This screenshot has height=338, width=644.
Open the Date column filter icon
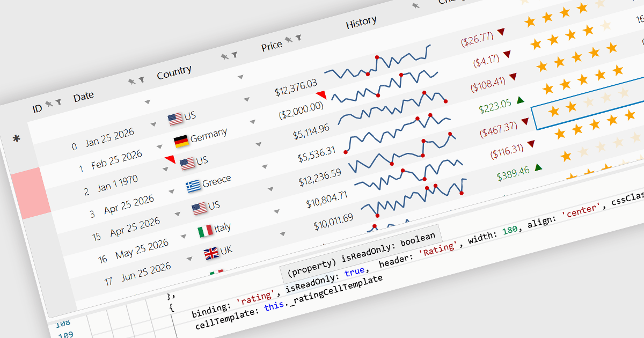(x=141, y=79)
